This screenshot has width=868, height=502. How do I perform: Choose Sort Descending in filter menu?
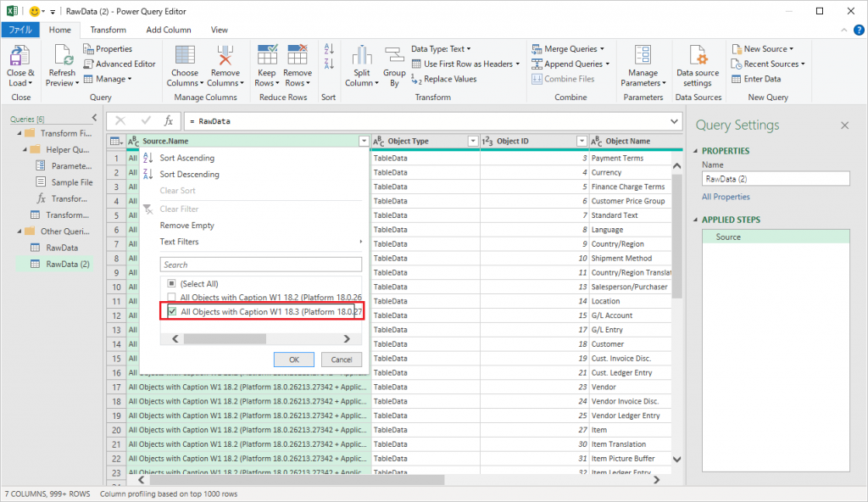point(189,174)
